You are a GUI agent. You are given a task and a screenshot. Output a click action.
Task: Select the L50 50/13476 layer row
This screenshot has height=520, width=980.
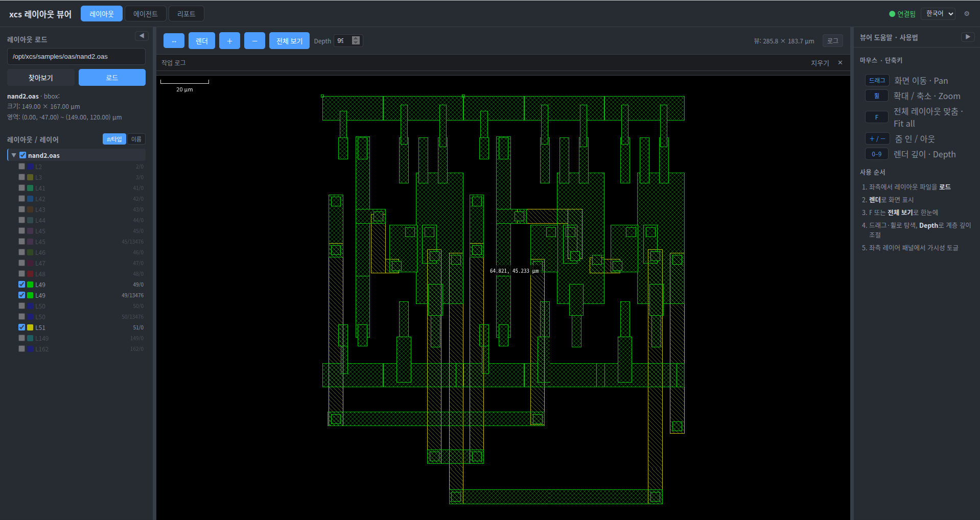point(81,317)
